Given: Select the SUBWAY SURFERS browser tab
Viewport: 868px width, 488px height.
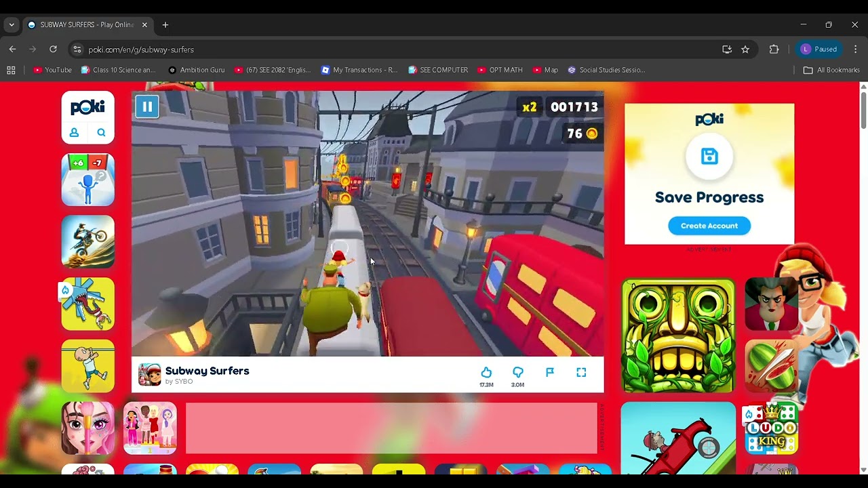Looking at the screenshot, I should [x=87, y=25].
